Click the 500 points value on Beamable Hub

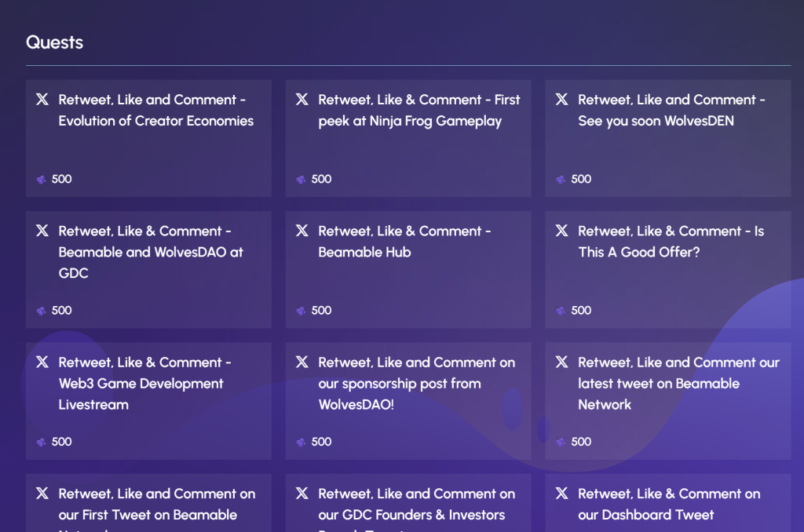coord(321,310)
